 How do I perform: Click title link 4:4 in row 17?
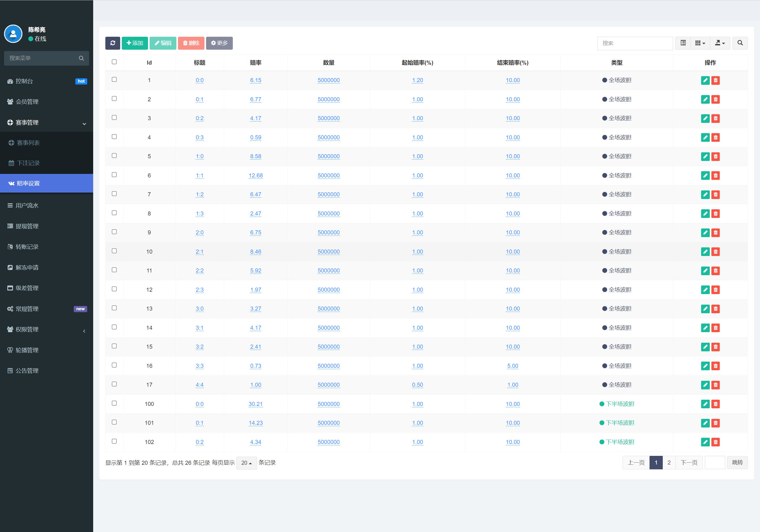200,385
